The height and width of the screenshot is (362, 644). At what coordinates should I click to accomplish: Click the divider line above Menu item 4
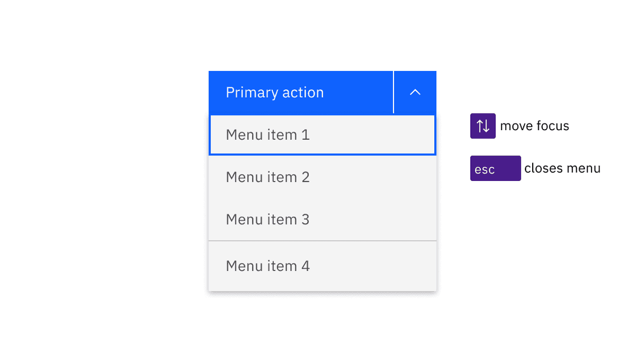coord(322,240)
